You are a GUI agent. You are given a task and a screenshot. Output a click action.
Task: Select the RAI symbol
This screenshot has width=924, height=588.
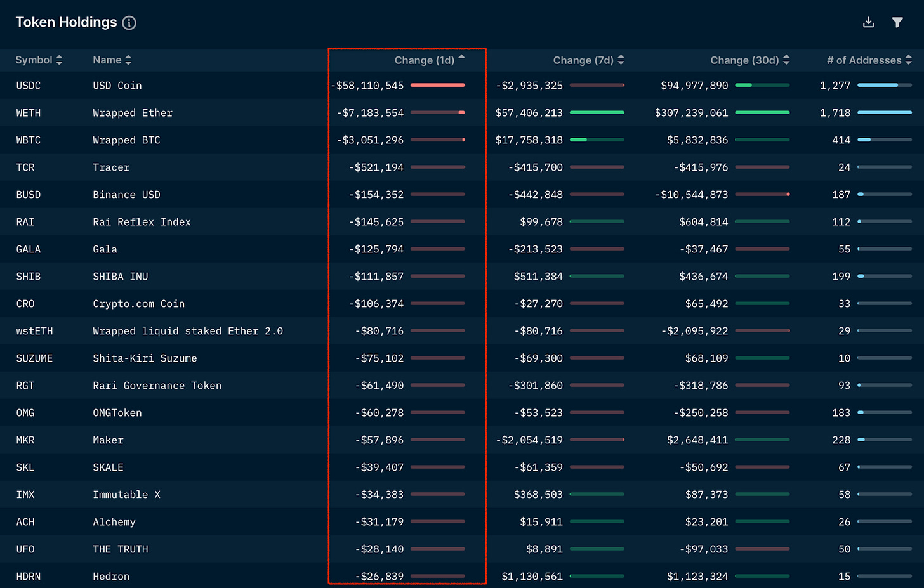pos(25,222)
